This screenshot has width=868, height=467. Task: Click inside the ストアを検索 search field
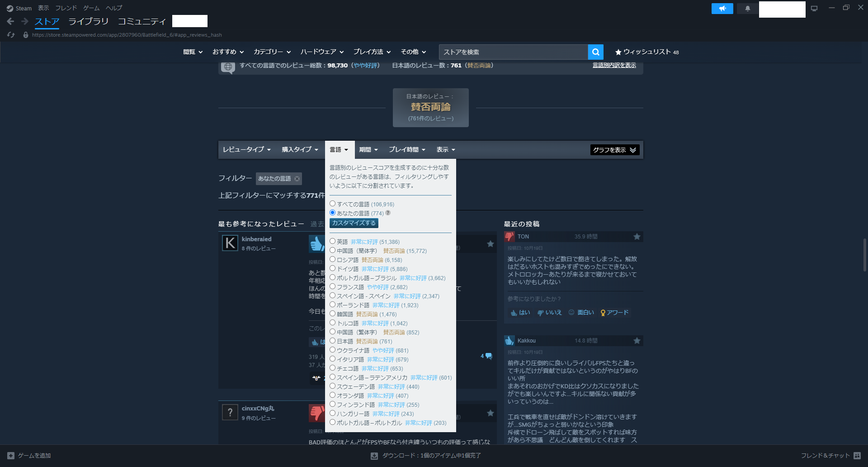coord(513,52)
